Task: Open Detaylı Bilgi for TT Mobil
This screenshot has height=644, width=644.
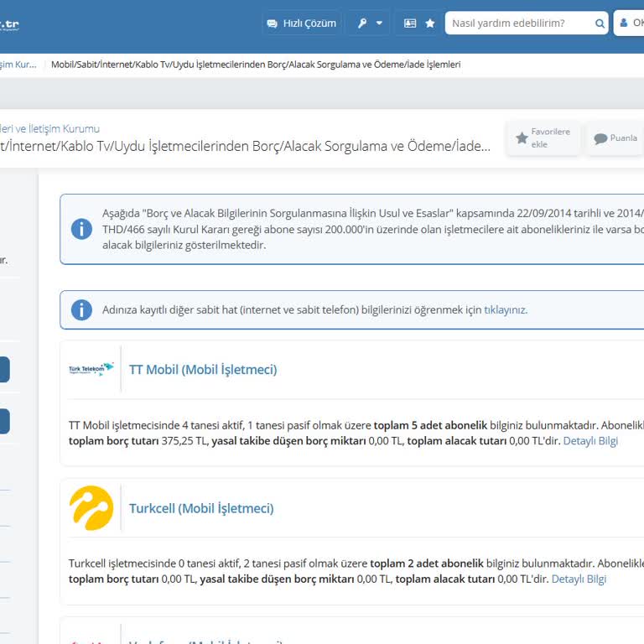Action: [590, 441]
